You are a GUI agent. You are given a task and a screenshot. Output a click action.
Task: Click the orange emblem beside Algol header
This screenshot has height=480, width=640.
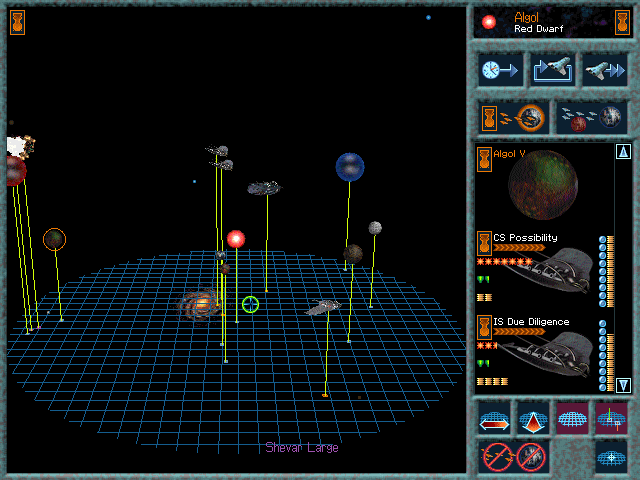coord(622,22)
